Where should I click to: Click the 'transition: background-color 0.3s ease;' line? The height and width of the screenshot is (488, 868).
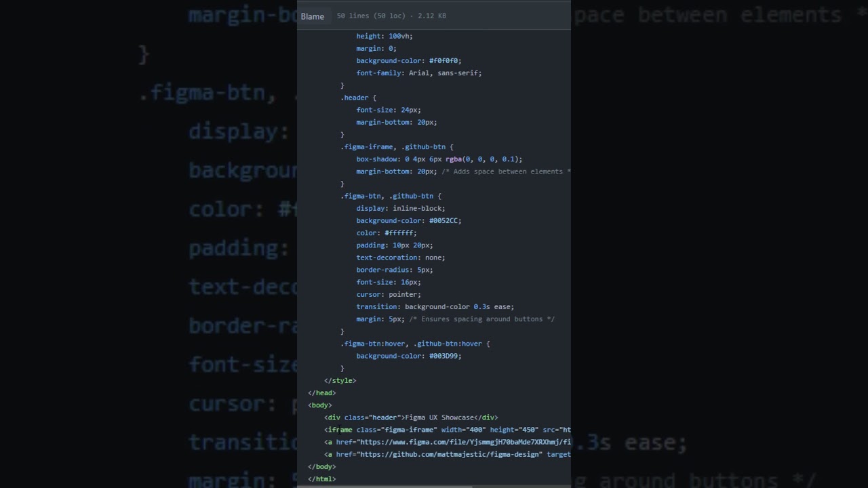pos(435,306)
